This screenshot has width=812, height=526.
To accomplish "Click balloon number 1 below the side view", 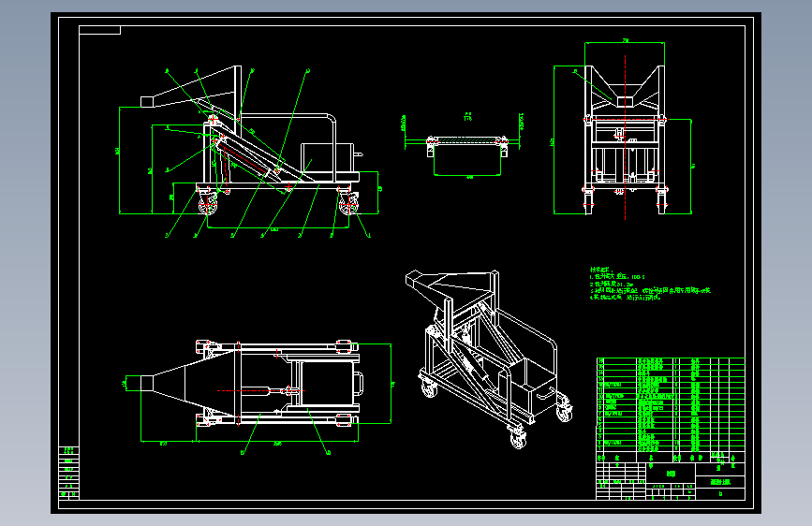I will 369,235.
